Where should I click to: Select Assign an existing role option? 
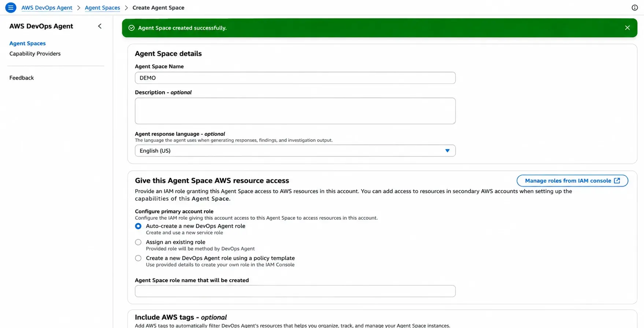[138, 242]
